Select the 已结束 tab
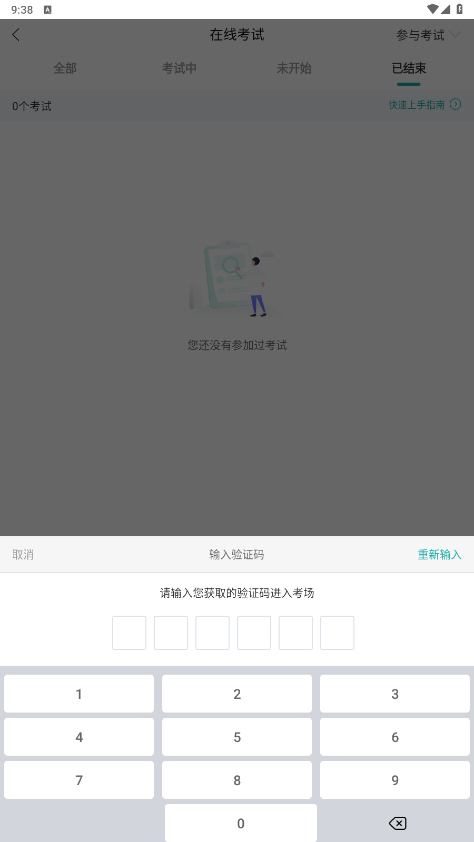The image size is (474, 842). (x=409, y=68)
